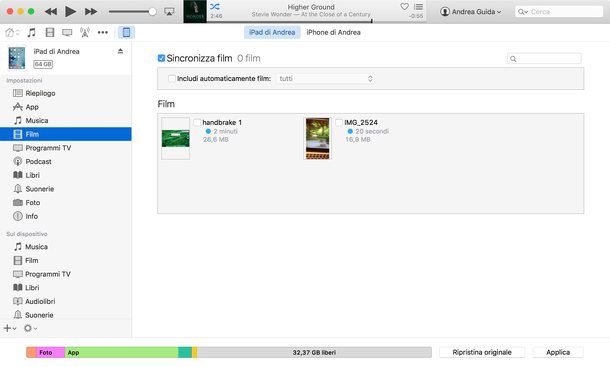The image size is (610, 367).
Task: Click the Applica button
Action: coord(558,352)
